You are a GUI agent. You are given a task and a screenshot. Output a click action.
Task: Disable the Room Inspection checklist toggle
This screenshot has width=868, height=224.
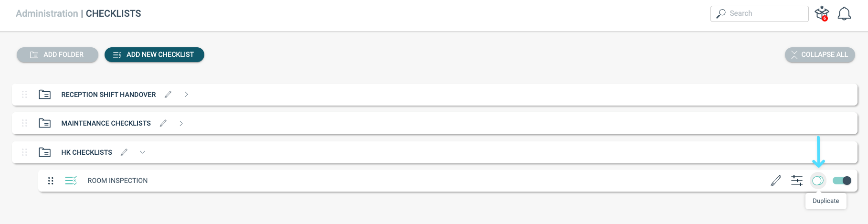tap(842, 181)
